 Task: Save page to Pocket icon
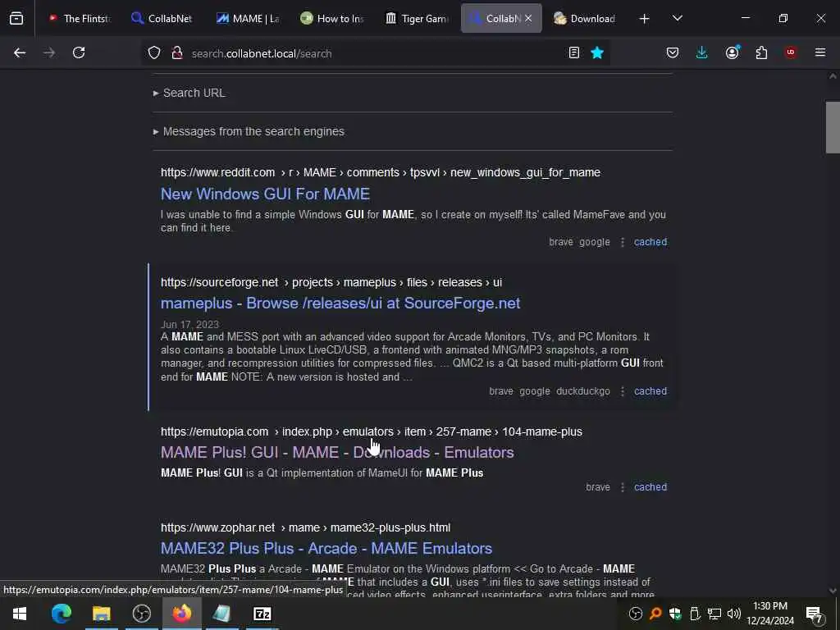[x=673, y=52]
